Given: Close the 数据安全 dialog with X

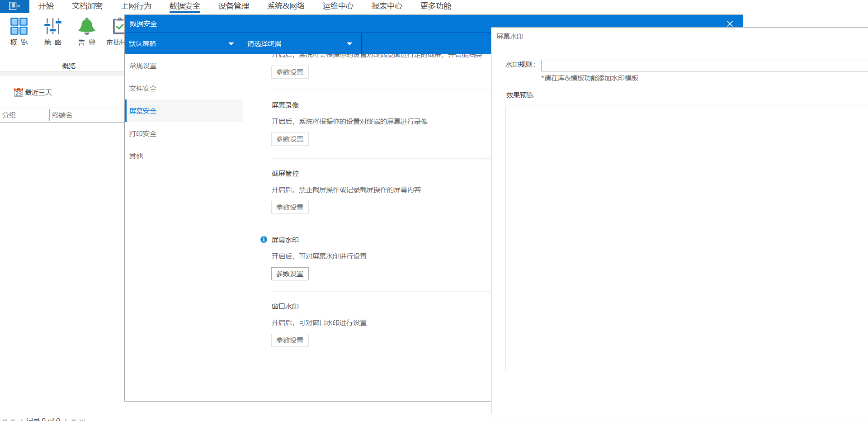Looking at the screenshot, I should (730, 24).
